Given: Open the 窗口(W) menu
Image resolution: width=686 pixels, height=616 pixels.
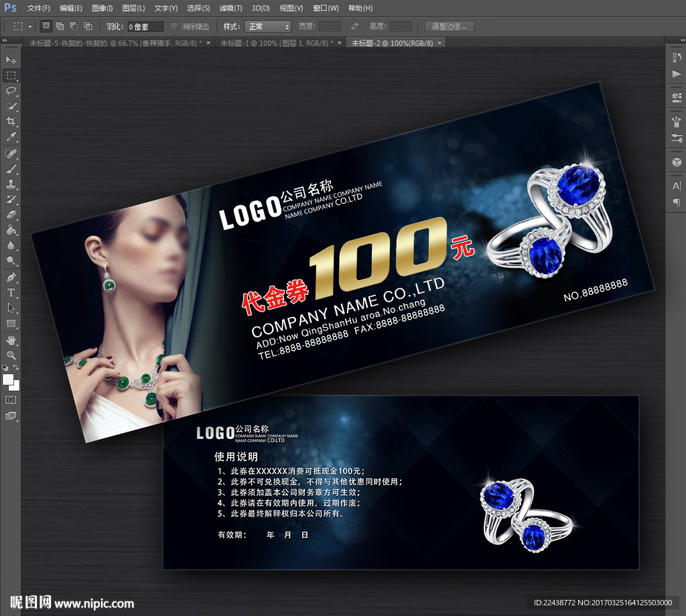Looking at the screenshot, I should [x=326, y=8].
